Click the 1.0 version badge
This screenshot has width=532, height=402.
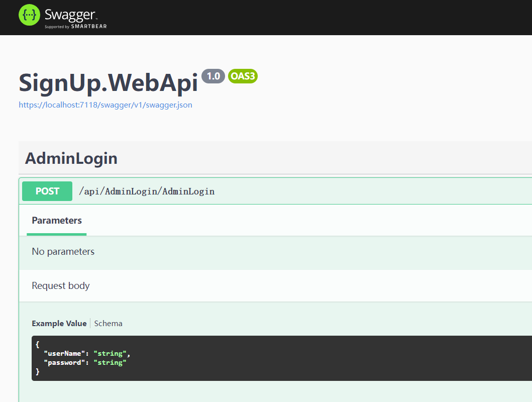point(213,76)
